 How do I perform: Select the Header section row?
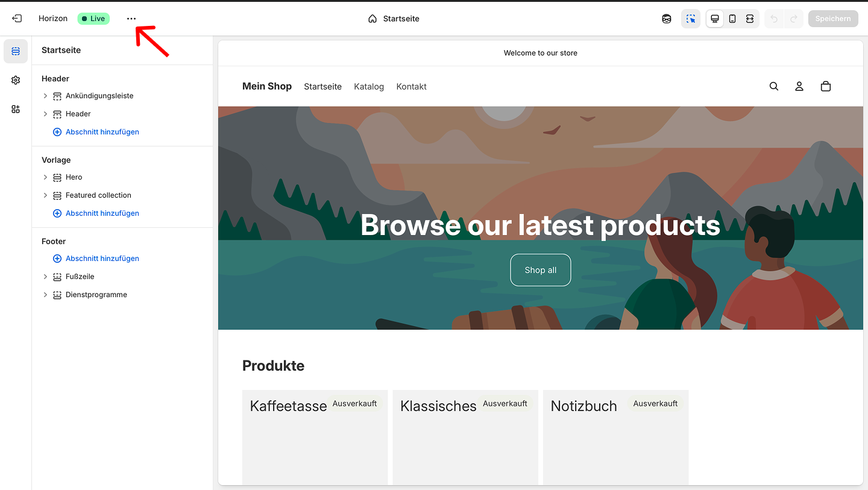(123, 114)
